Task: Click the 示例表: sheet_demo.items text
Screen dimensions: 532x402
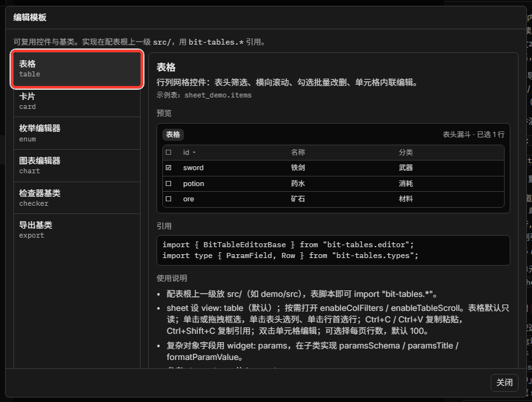Action: point(204,96)
